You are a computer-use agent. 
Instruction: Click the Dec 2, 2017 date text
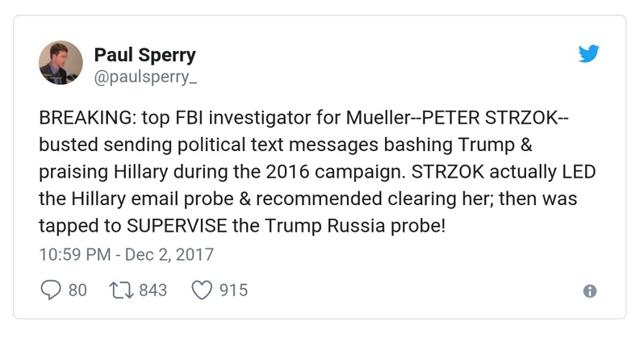click(168, 254)
